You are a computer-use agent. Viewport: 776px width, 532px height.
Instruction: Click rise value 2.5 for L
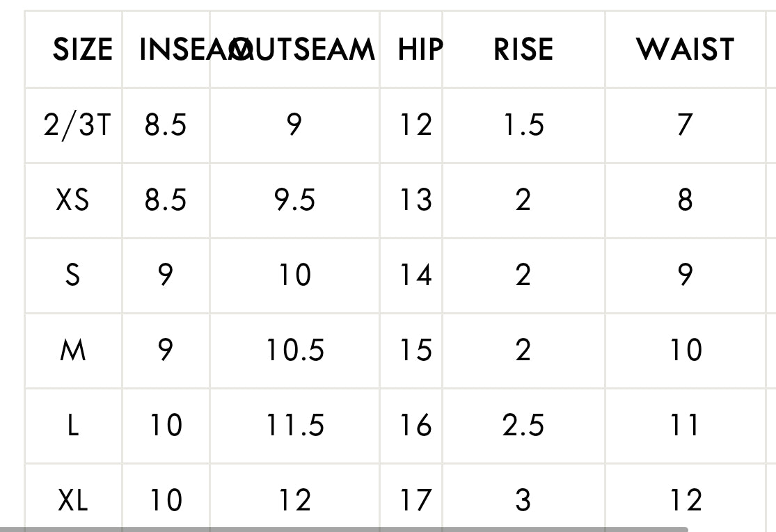tap(523, 426)
